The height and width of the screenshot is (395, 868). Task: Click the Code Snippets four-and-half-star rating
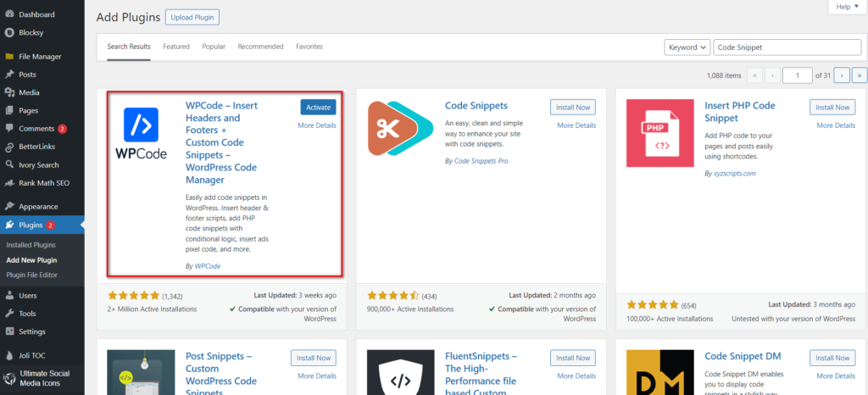click(x=393, y=296)
